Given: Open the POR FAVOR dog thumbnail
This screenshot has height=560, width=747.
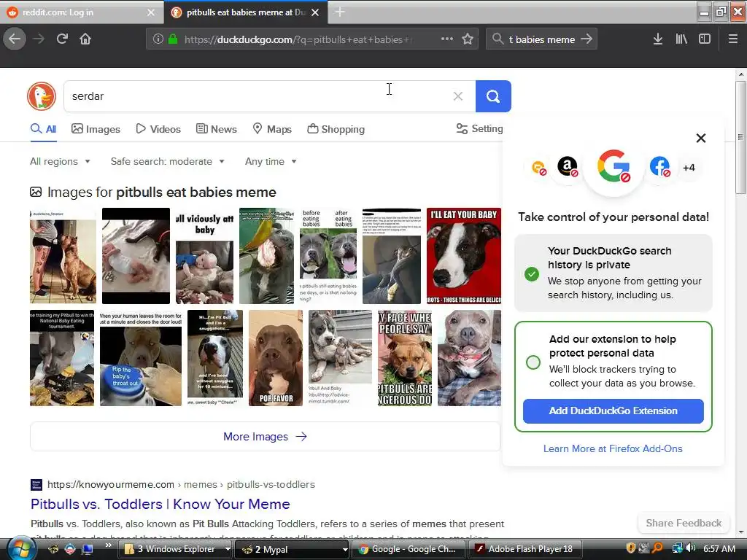Looking at the screenshot, I should [x=275, y=358].
